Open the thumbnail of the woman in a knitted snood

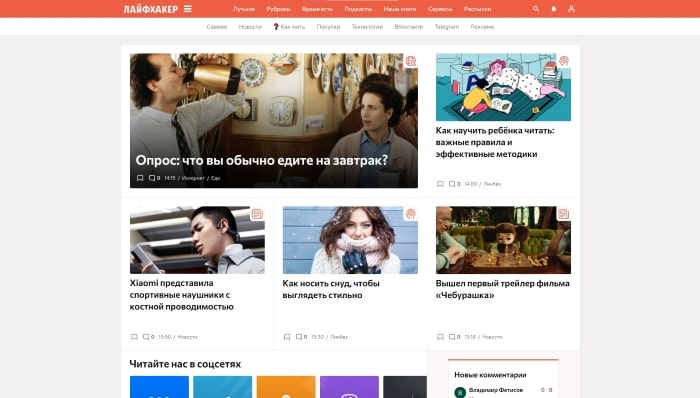(x=350, y=240)
